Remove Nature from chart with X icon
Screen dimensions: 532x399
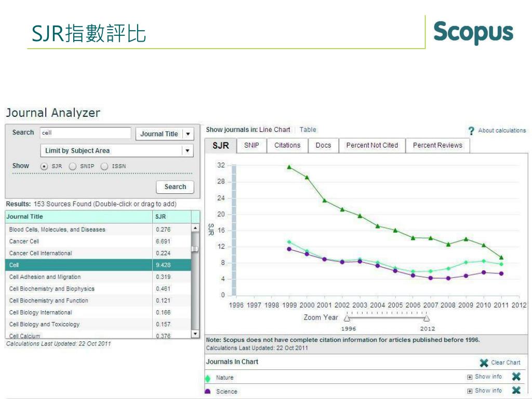pyautogui.click(x=516, y=377)
